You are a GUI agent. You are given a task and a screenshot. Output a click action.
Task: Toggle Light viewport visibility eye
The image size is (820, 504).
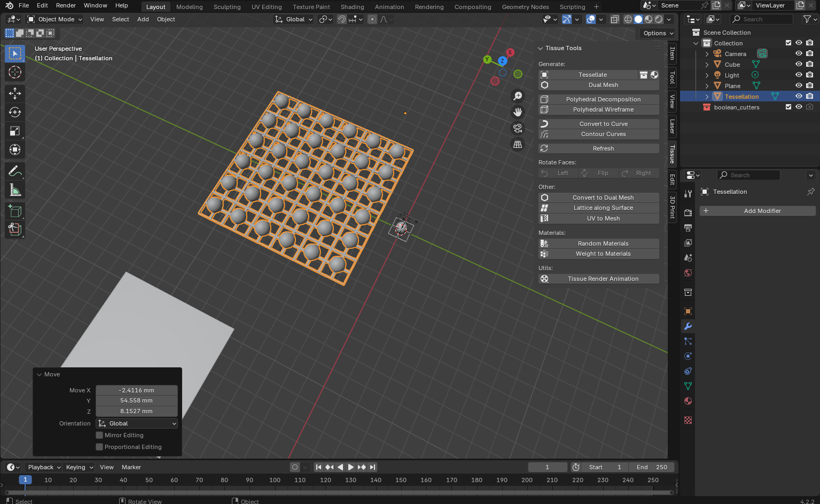pos(799,75)
